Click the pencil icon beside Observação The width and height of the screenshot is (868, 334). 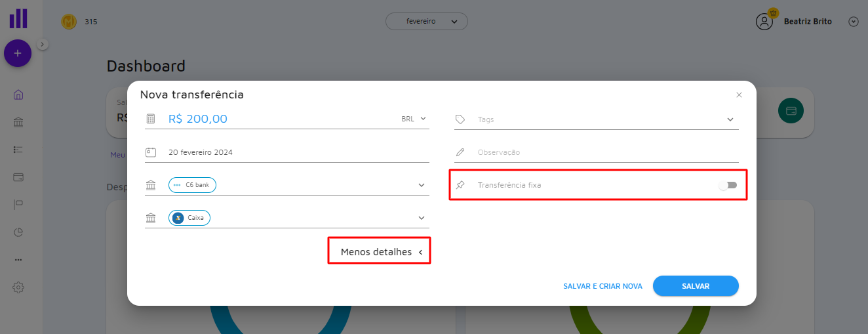pos(460,152)
